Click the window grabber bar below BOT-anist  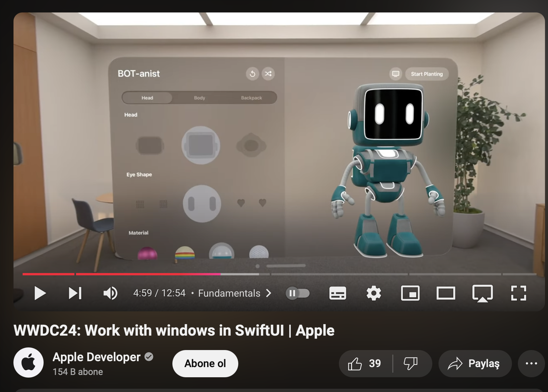(x=286, y=265)
